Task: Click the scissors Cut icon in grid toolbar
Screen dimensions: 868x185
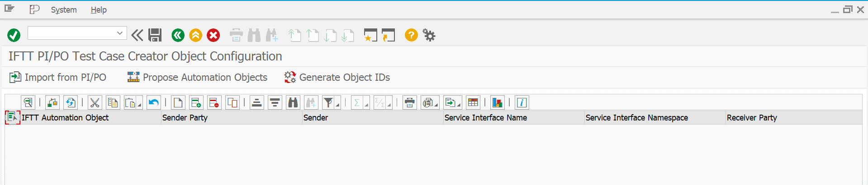Action: [x=95, y=103]
